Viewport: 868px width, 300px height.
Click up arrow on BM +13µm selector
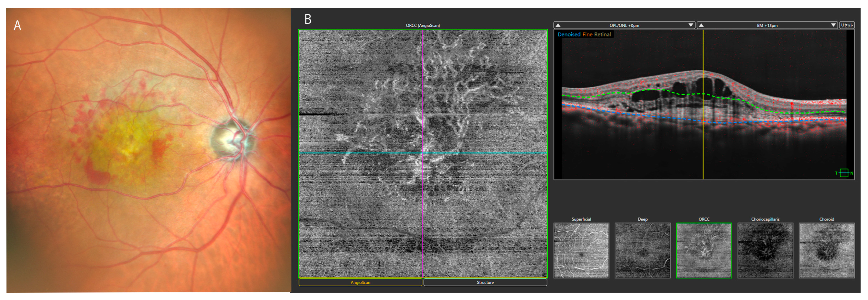click(701, 25)
